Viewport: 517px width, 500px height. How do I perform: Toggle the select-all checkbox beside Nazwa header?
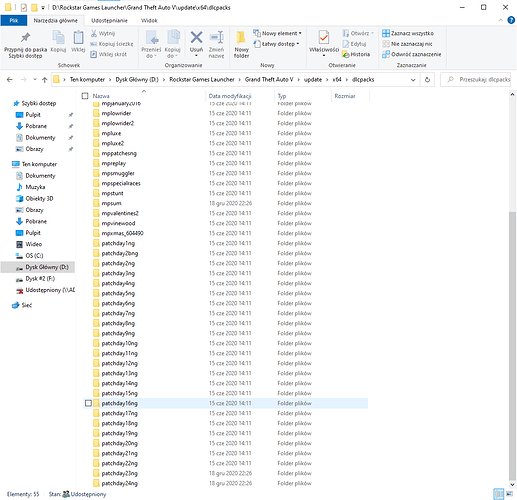click(85, 96)
